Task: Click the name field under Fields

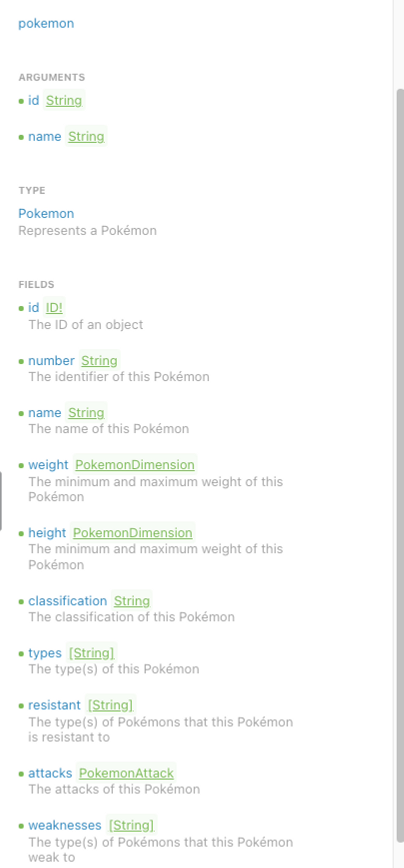Action: (44, 413)
